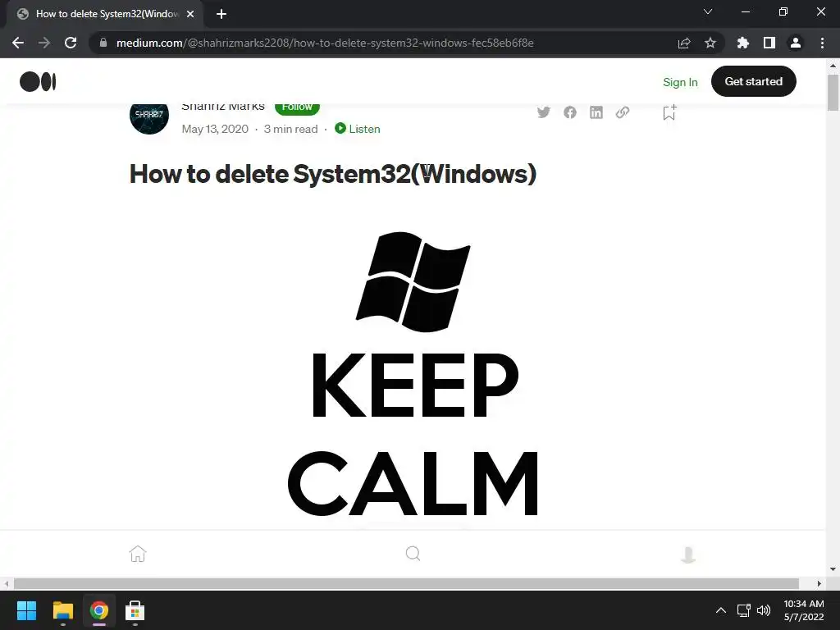Viewport: 840px width, 630px height.
Task: Open File Explorer from taskbar
Action: (62, 610)
